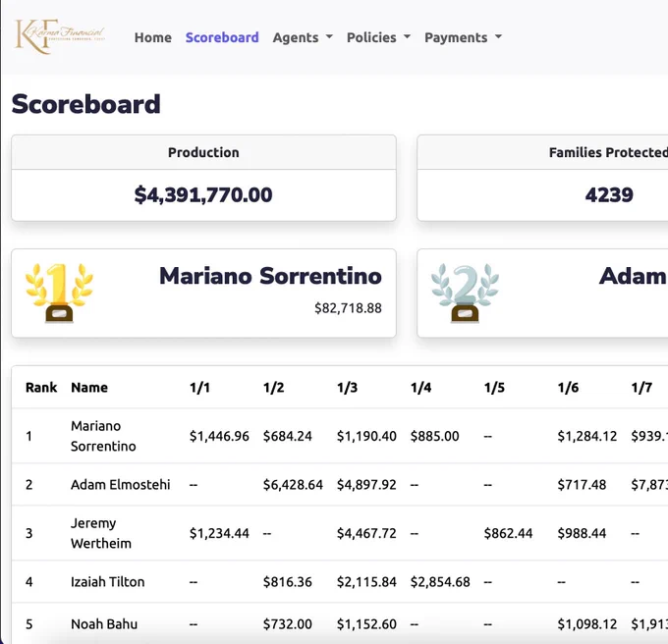Go to the Home page
Viewport: 668px width, 644px height.
pos(153,37)
